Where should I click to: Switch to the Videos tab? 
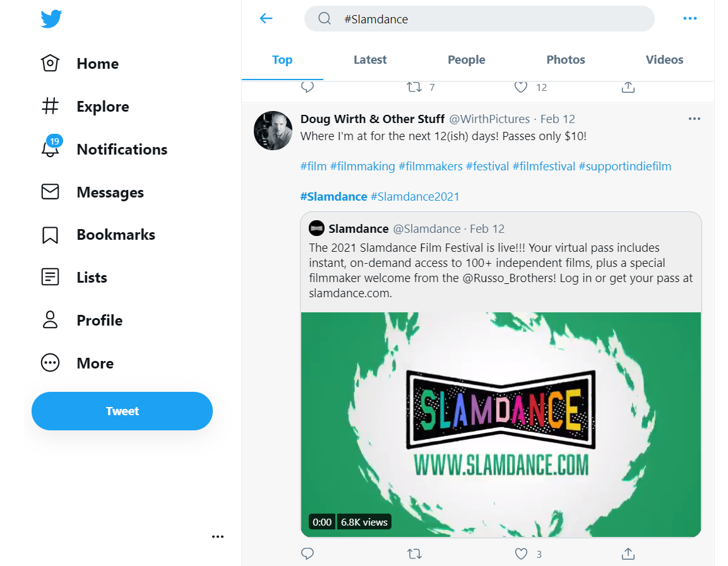coord(664,60)
